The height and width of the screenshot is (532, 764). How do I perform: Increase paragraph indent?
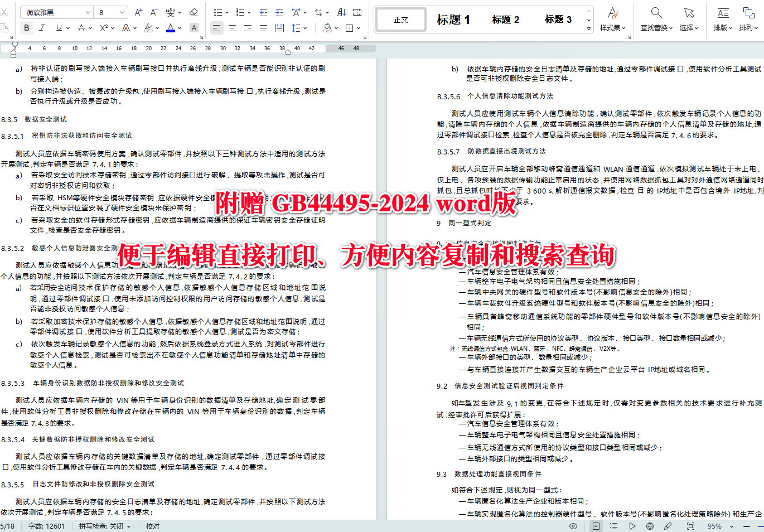pos(279,12)
